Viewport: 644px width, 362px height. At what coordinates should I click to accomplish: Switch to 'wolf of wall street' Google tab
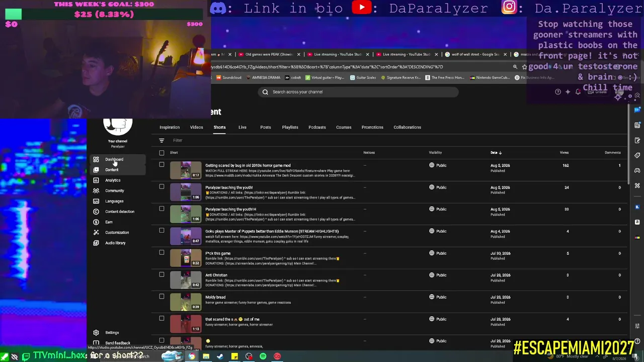(475, 54)
